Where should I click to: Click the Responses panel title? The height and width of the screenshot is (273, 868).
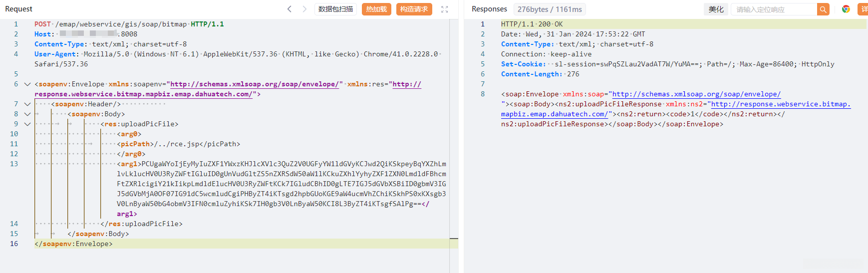point(489,9)
